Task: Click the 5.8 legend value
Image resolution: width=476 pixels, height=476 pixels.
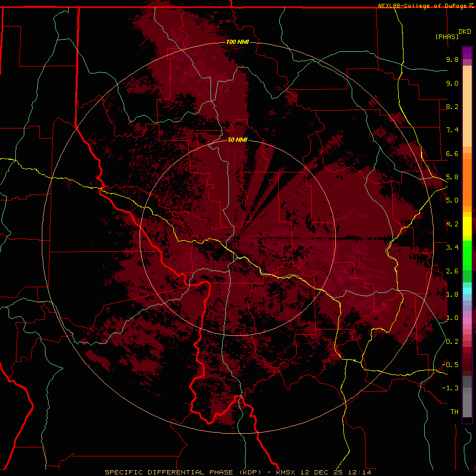Action: (x=452, y=177)
